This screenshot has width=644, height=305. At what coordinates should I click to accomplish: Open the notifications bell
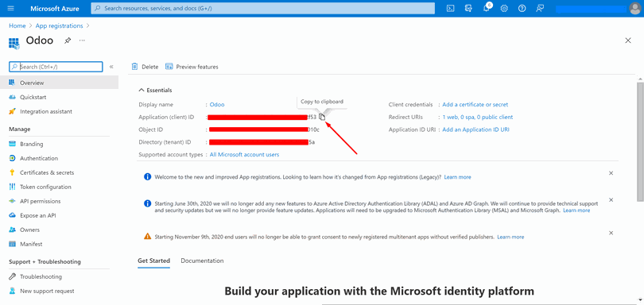pos(487,8)
